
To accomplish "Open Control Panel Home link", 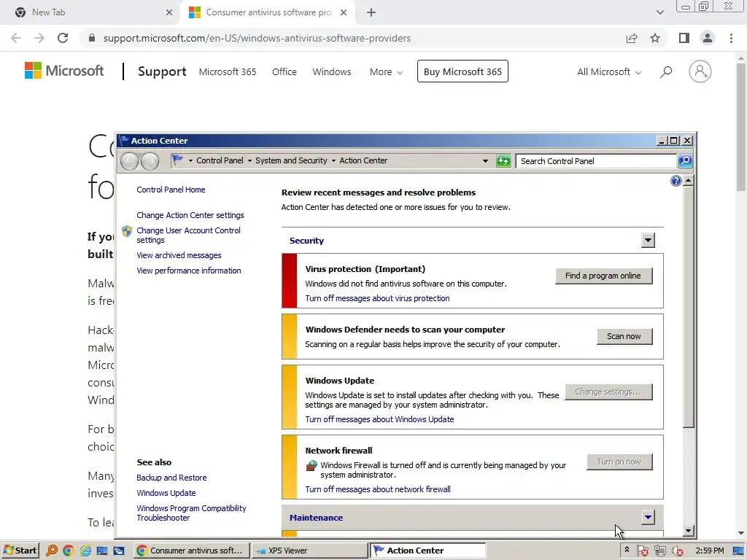I will point(171,190).
